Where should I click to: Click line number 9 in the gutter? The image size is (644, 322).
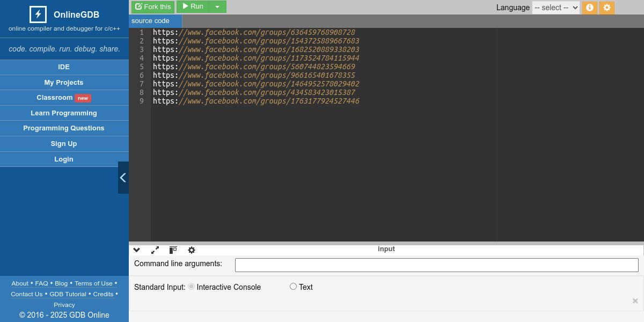(142, 101)
